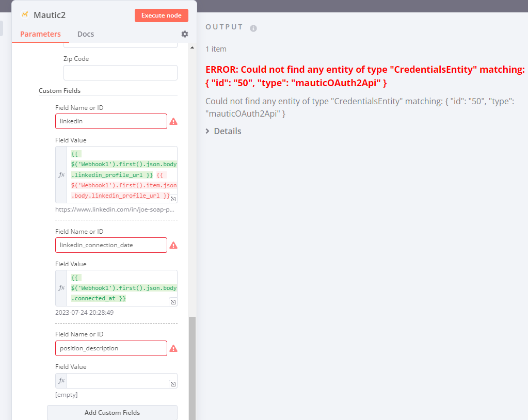This screenshot has height=420, width=528.
Task: Click fx icon of connected_at field value
Action: [x=61, y=288]
